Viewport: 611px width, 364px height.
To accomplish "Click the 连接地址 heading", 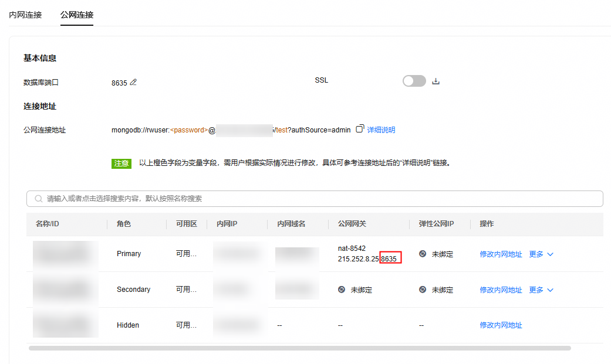I will click(40, 106).
